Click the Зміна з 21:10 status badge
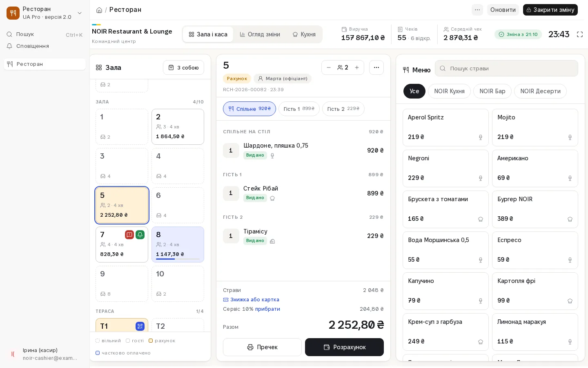Screen dimensions: 588x368 [518, 34]
